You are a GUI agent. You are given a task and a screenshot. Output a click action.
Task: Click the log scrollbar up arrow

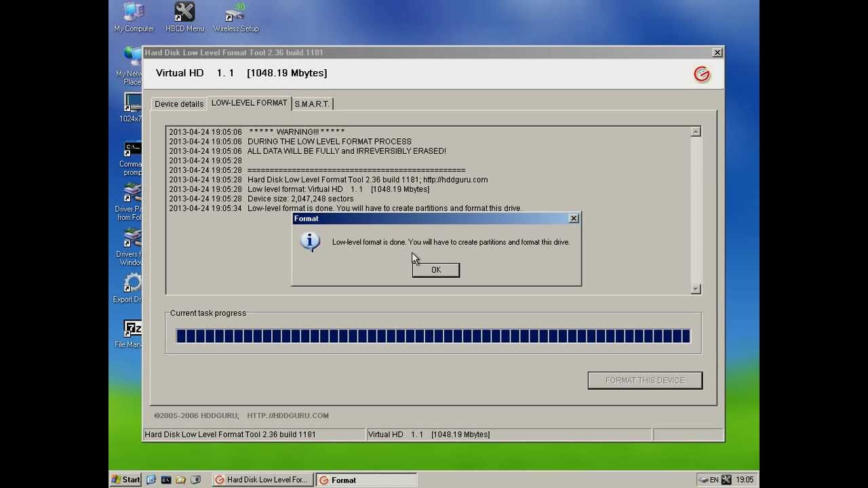point(696,131)
